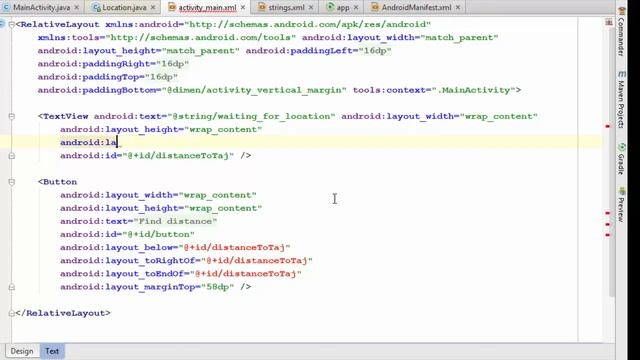Viewport: 640px width, 360px height.
Task: Open the Gradle tool window
Action: (x=621, y=164)
